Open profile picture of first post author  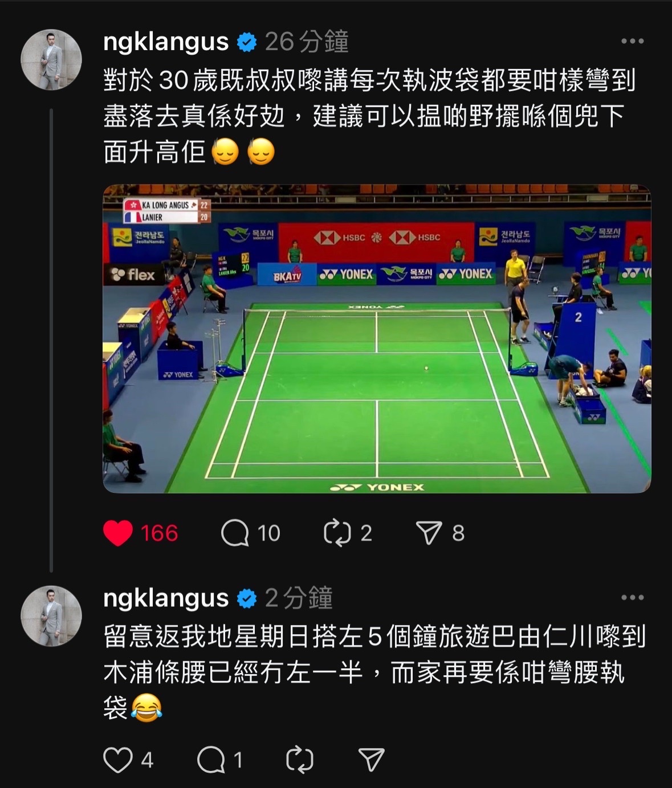point(51,60)
